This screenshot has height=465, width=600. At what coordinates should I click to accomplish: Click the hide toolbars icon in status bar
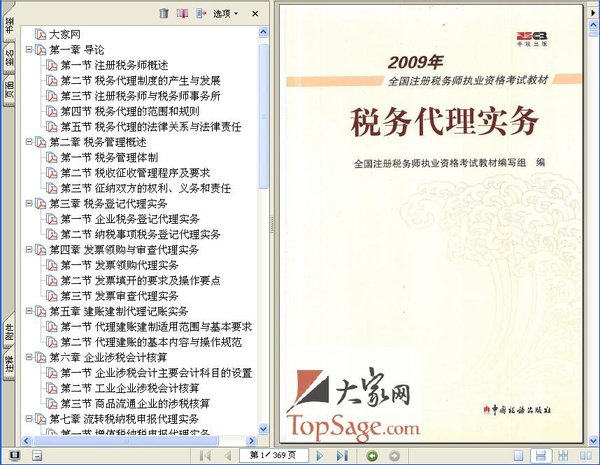[37, 456]
